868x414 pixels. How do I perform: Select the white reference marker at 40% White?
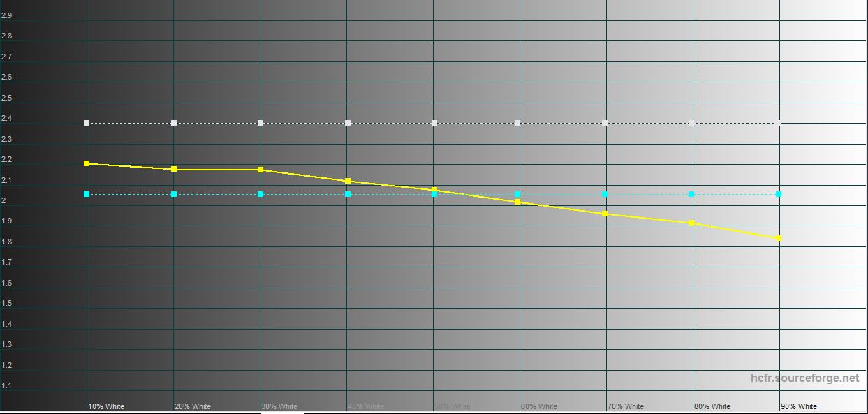coord(348,123)
